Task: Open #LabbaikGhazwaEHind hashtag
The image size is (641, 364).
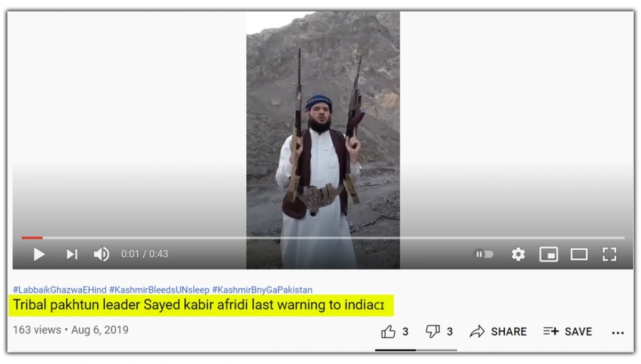Action: click(x=60, y=290)
